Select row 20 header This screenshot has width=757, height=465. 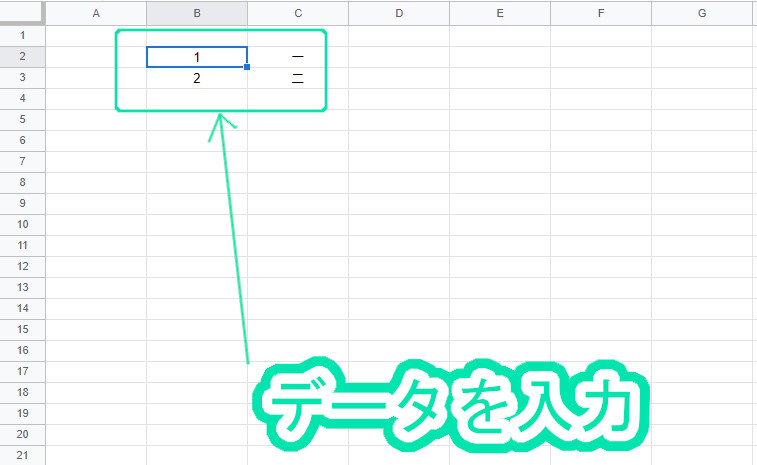click(22, 435)
